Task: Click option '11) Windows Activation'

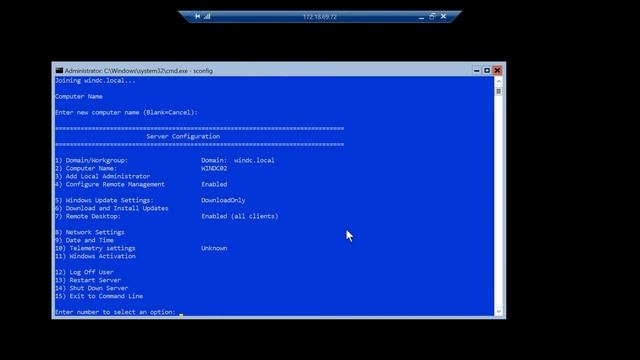Action: coord(95,256)
